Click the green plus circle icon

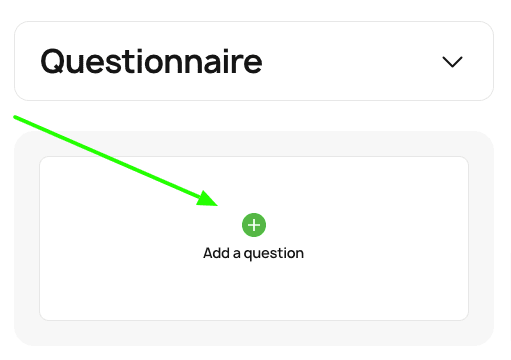[254, 225]
